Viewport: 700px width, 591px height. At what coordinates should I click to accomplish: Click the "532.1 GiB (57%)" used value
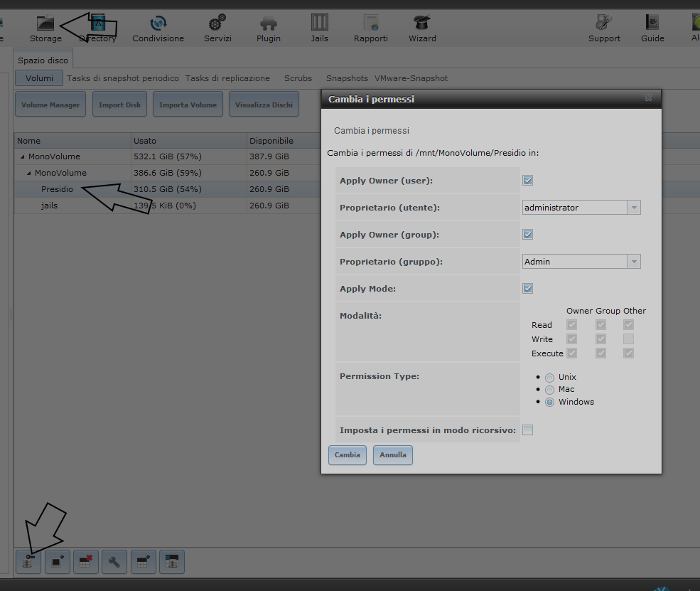click(x=168, y=156)
